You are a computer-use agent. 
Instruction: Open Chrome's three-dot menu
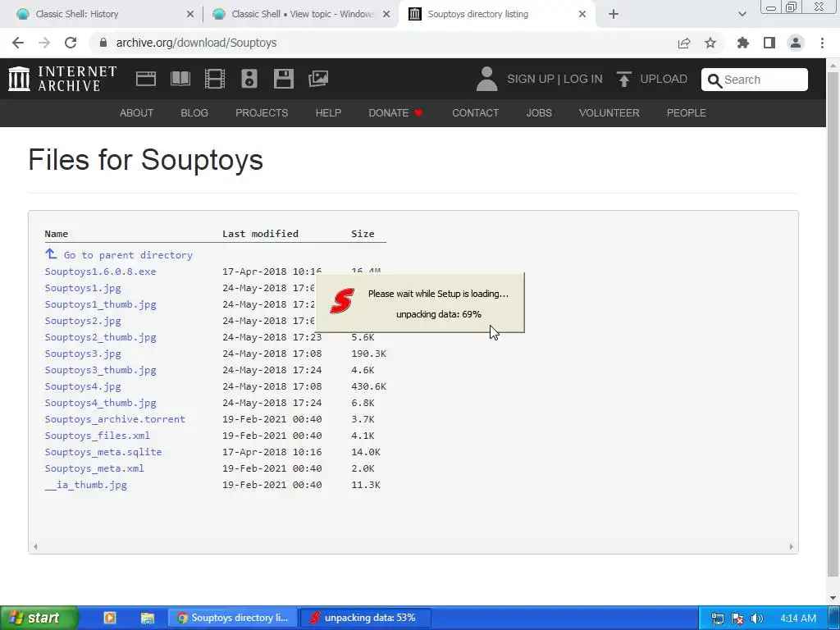822,43
